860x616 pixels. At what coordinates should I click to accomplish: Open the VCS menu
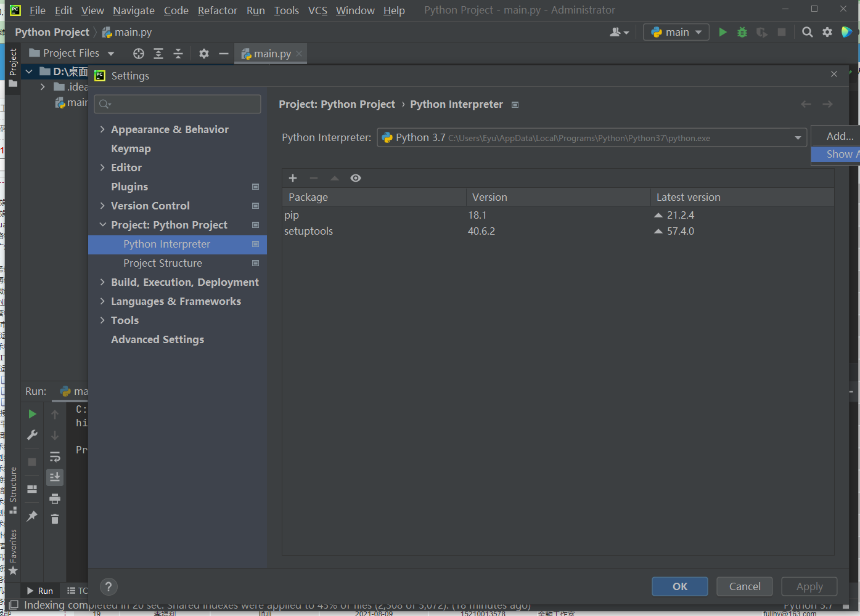tap(318, 10)
